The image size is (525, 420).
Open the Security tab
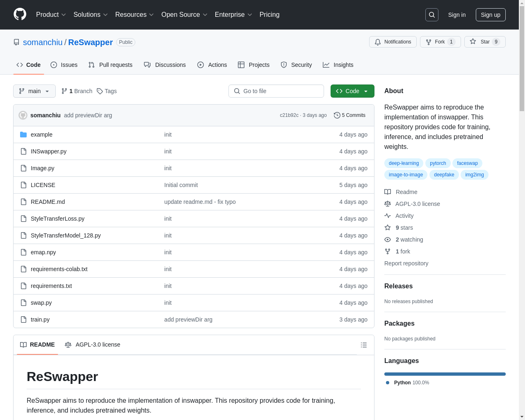pyautogui.click(x=296, y=65)
